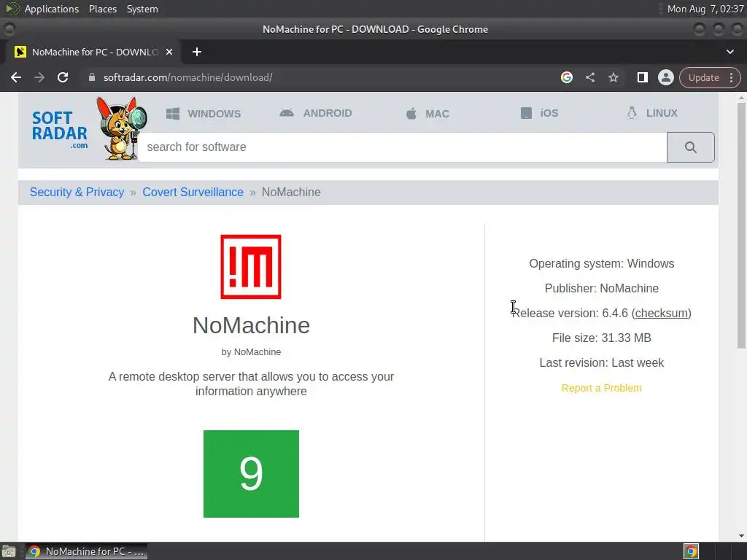
Task: Click the URL in the address bar
Action: point(187,77)
